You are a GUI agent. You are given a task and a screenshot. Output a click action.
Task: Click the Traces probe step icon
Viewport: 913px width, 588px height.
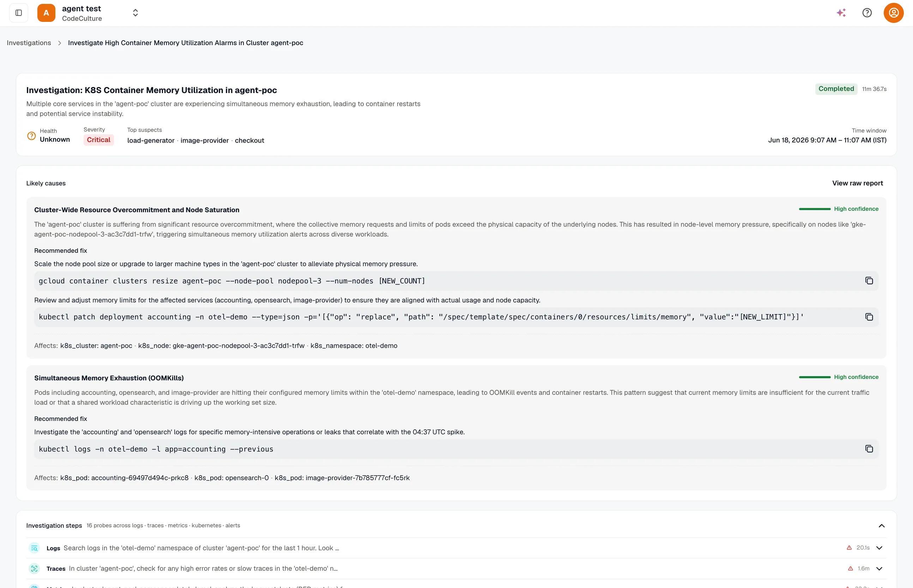34,569
